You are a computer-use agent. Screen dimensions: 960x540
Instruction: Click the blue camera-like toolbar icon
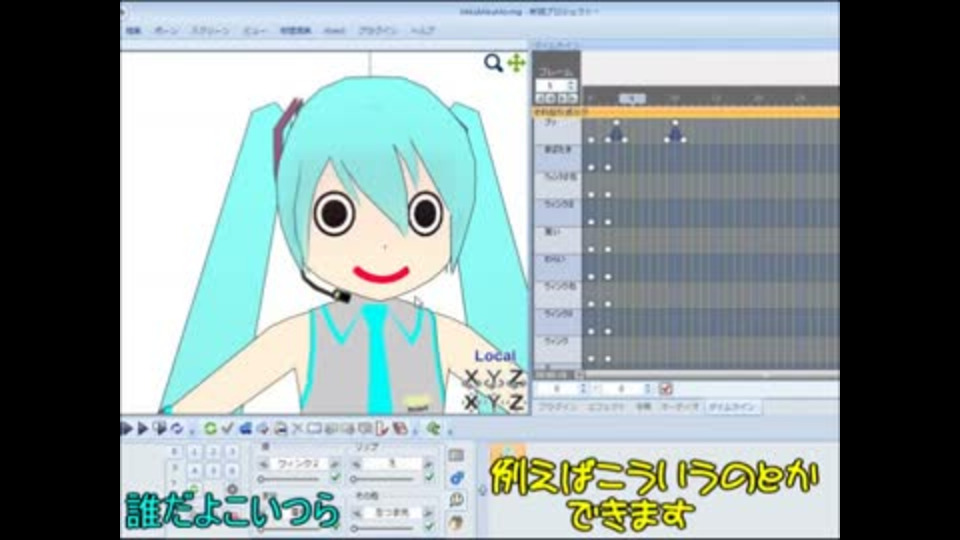(246, 428)
